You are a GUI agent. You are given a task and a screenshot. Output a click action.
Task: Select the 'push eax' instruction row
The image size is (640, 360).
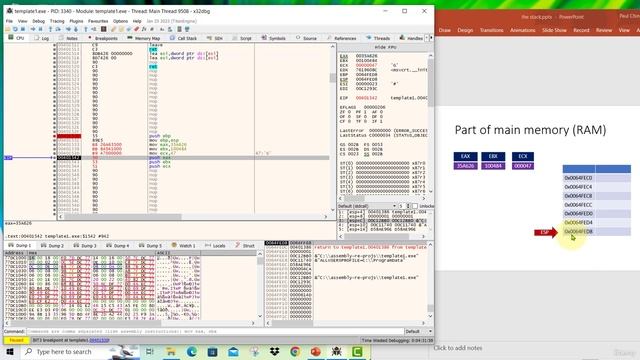192,158
